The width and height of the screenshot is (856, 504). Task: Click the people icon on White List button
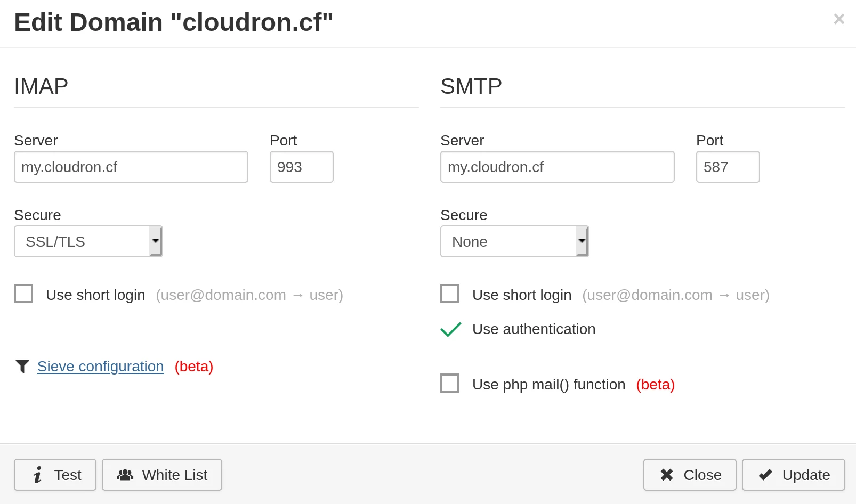click(126, 475)
